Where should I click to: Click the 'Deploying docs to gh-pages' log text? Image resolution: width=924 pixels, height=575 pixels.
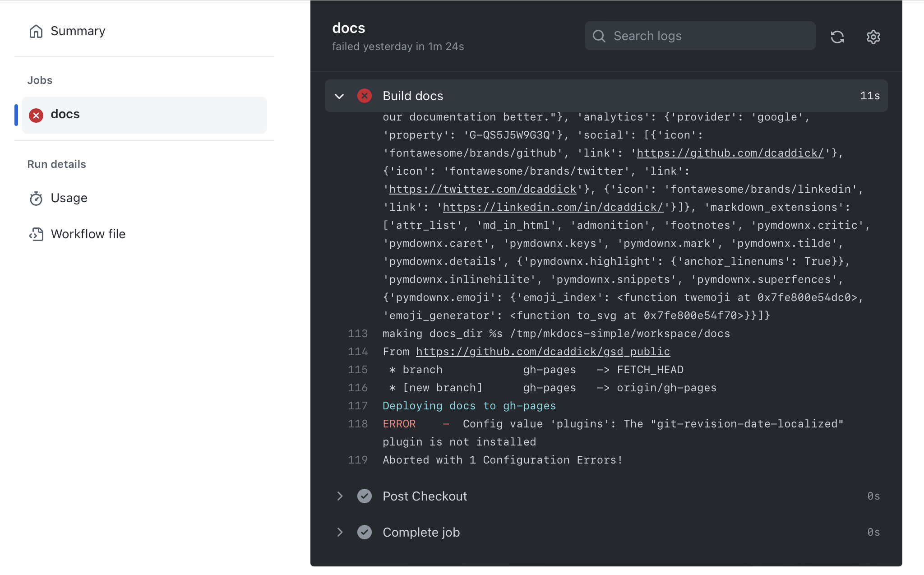click(x=469, y=406)
